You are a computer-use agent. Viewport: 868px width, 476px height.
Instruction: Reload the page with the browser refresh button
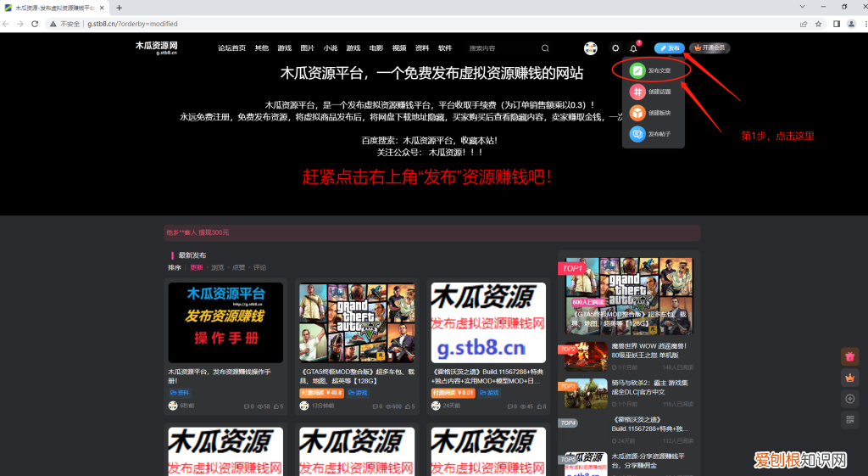(35, 24)
